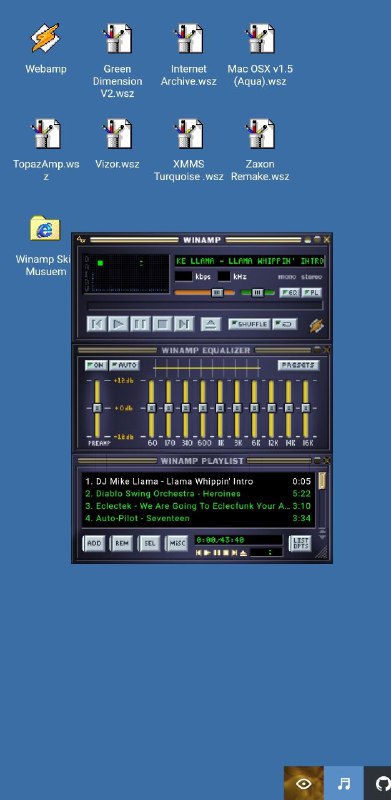Click the 3K equalizer band slider
This screenshot has height=800, width=391.
click(x=237, y=408)
